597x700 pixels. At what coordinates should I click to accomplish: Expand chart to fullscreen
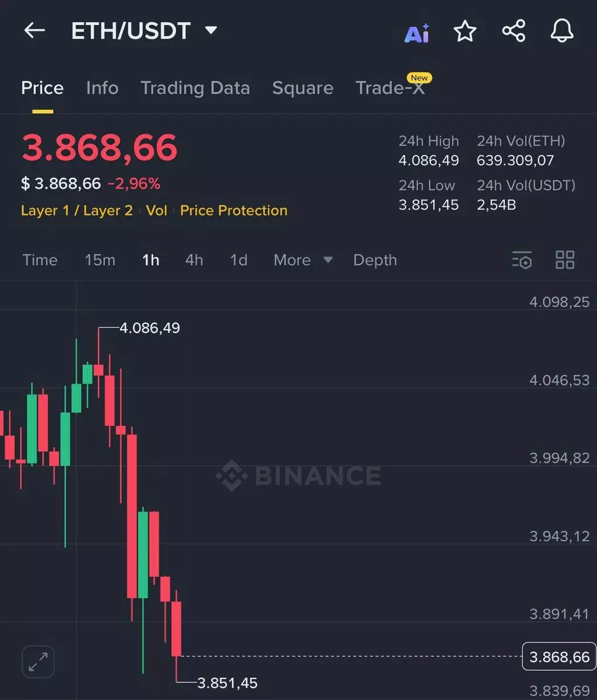tap(38, 661)
